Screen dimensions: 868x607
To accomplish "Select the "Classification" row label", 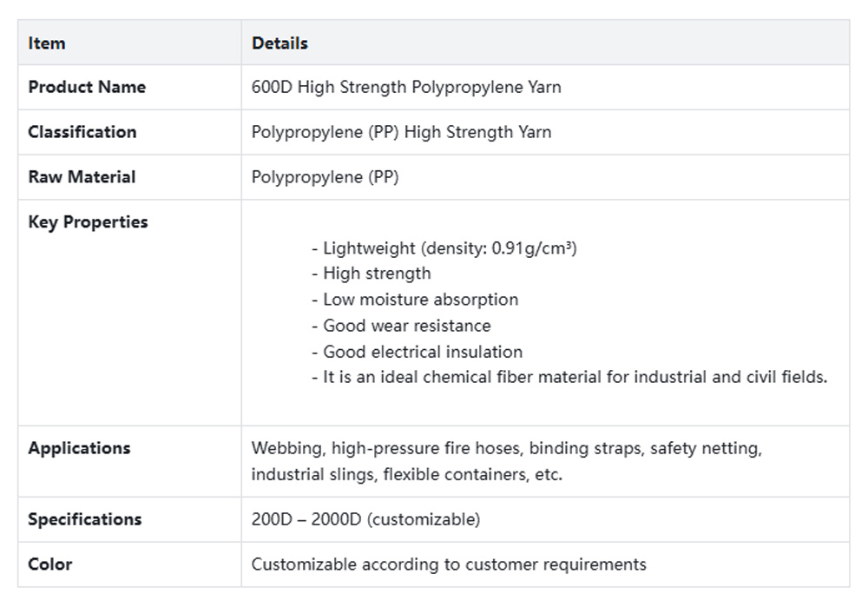I will point(82,132).
